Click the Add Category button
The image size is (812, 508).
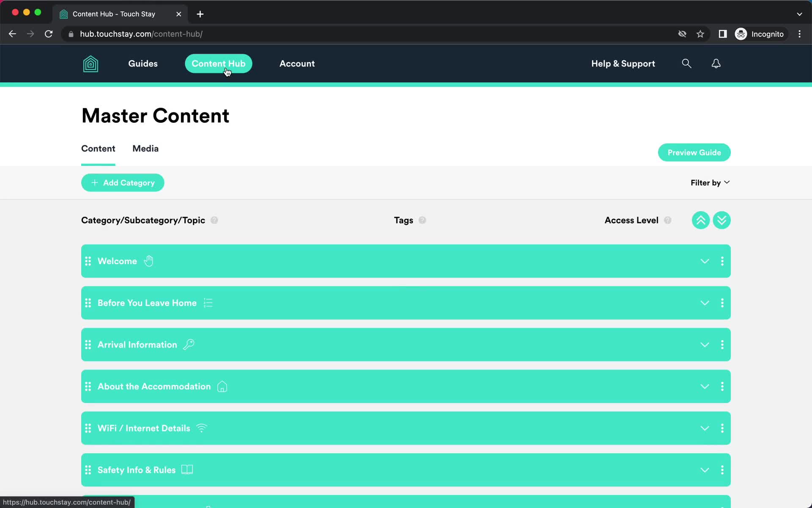click(x=123, y=182)
